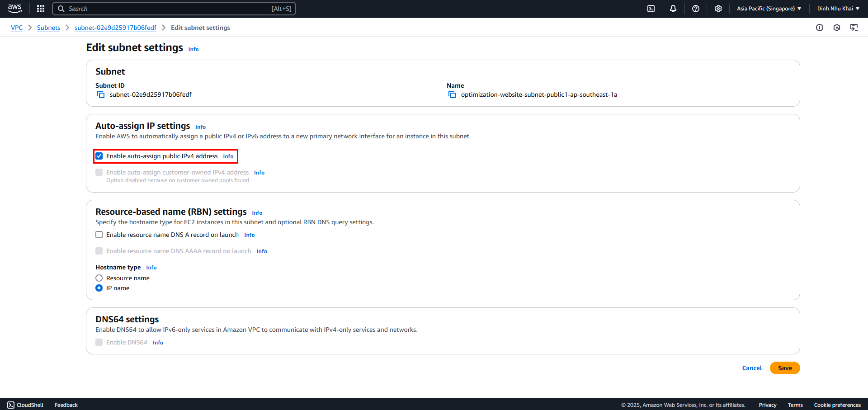Enable resource name DNS A record on launch
Screen dimensions: 868x410
click(x=99, y=235)
